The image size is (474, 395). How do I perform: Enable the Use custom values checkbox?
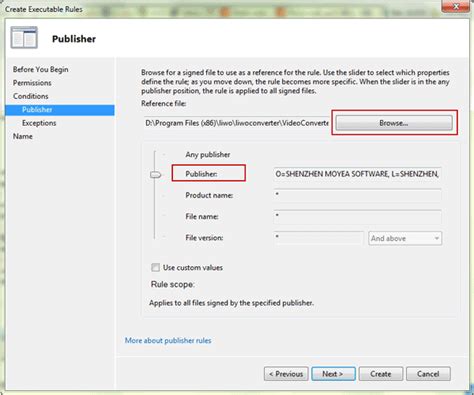pyautogui.click(x=155, y=267)
